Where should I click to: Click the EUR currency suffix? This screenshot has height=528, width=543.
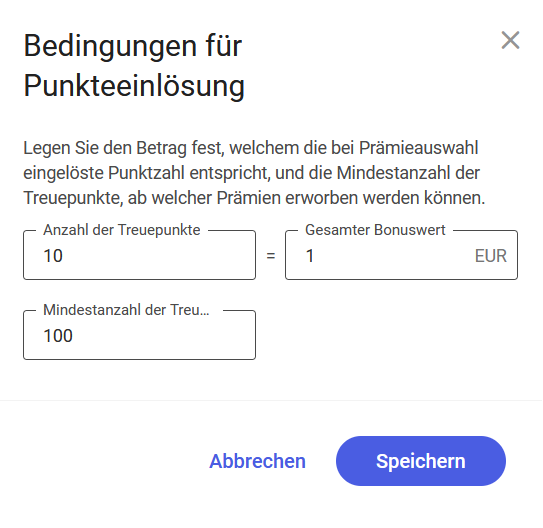[x=491, y=256]
